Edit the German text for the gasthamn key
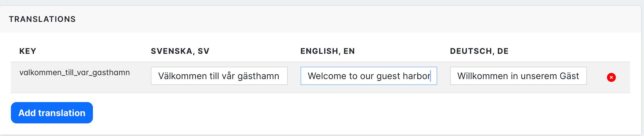The height and width of the screenshot is (136, 644). click(518, 76)
